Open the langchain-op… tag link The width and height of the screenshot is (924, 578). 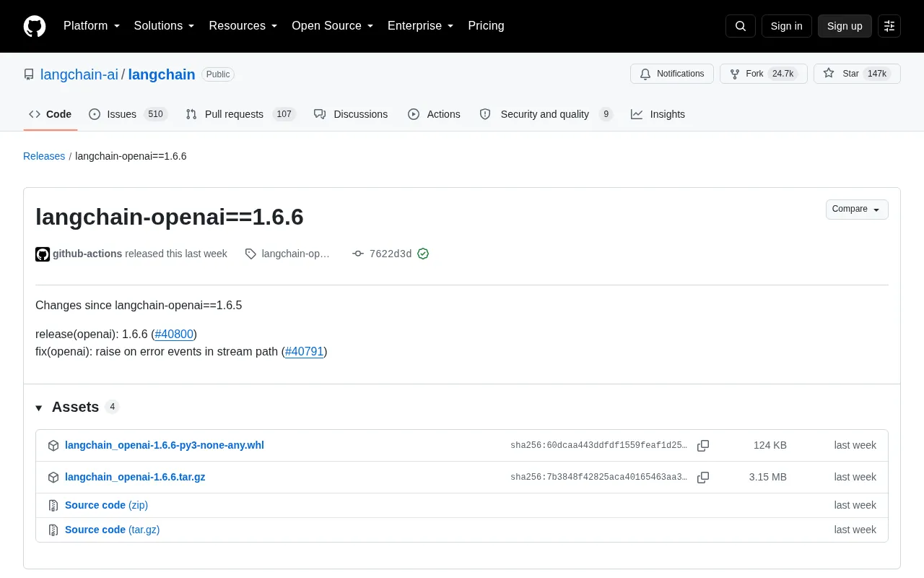pyautogui.click(x=295, y=254)
